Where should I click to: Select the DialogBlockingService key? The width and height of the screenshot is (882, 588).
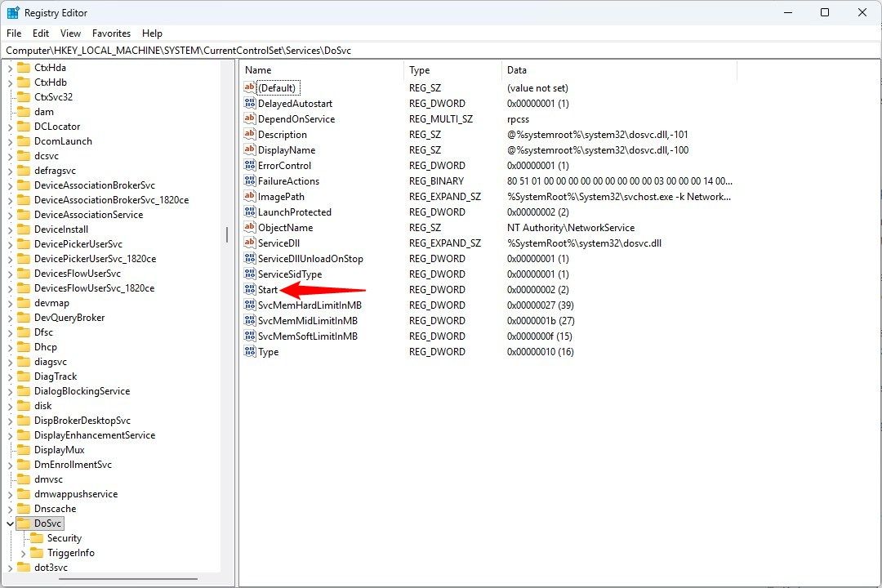pos(82,391)
